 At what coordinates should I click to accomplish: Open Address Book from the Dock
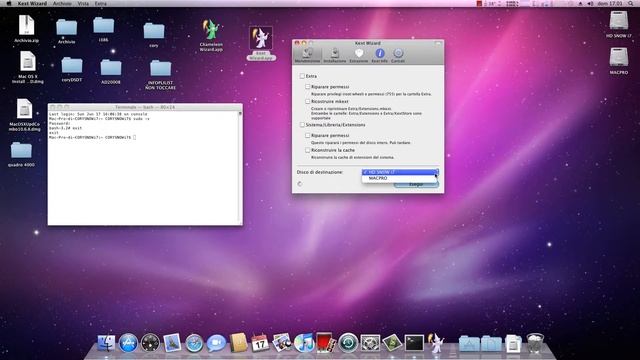pos(238,343)
